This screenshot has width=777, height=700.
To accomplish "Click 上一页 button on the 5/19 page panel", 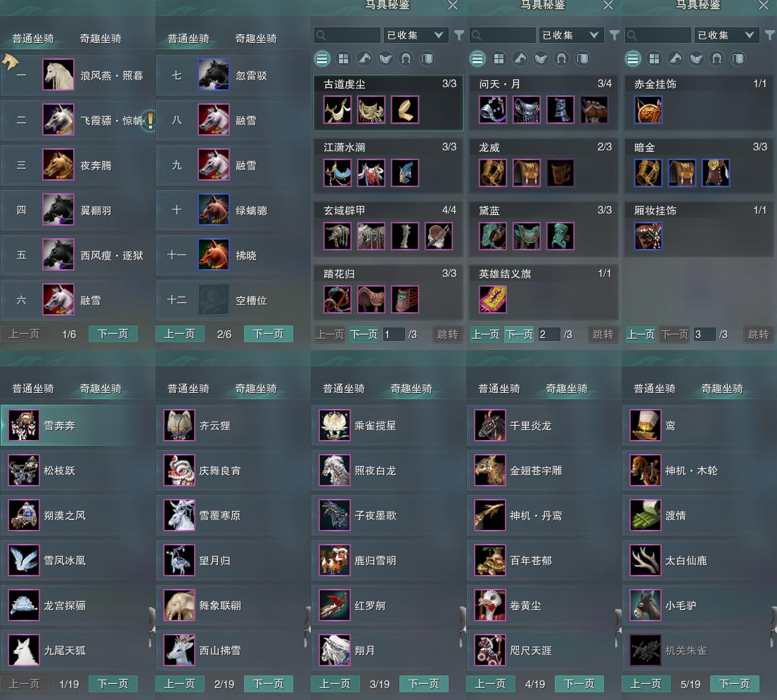I will pos(646,684).
